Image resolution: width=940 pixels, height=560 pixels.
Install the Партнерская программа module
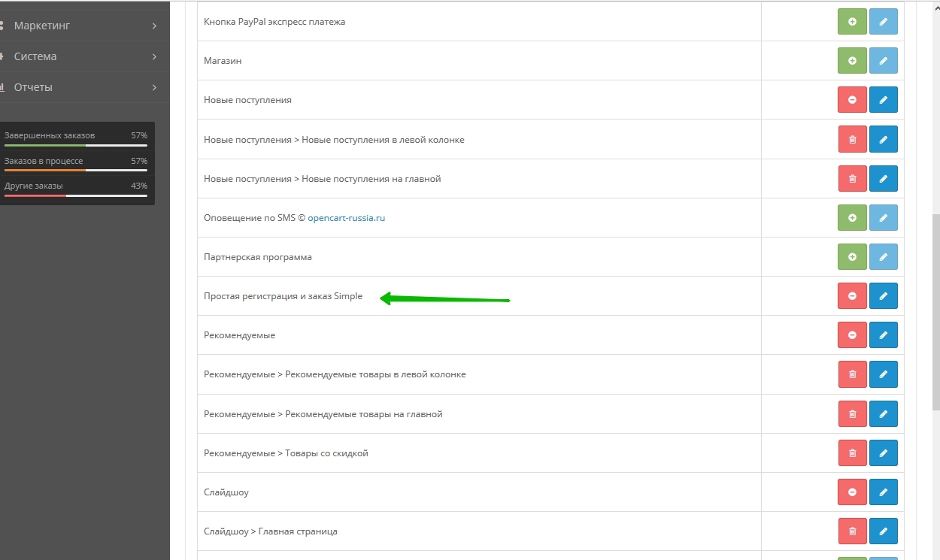(852, 257)
